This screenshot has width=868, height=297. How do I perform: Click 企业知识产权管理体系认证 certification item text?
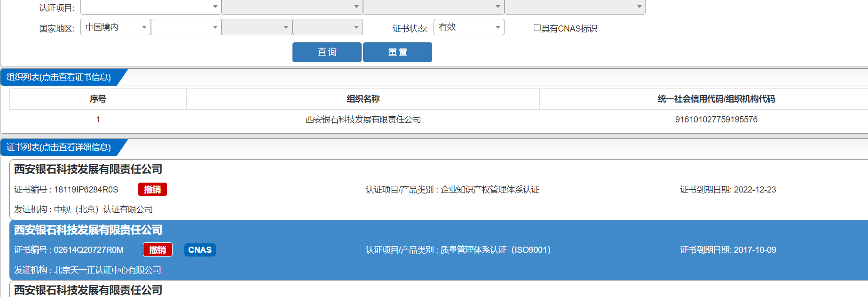click(490, 190)
